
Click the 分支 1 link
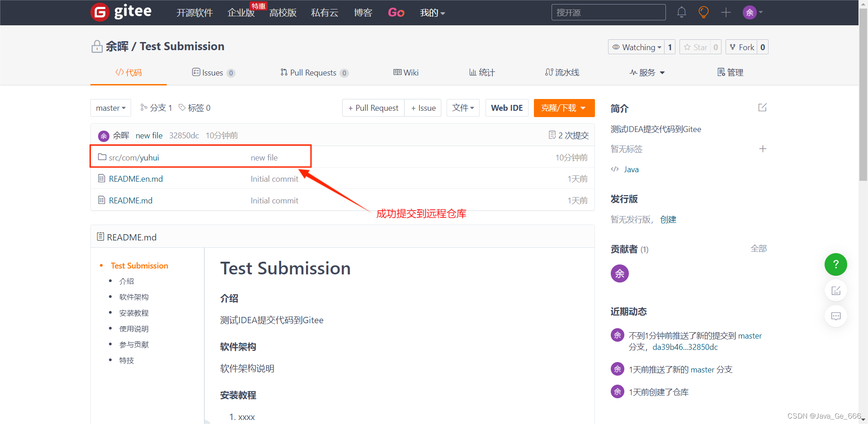(156, 108)
